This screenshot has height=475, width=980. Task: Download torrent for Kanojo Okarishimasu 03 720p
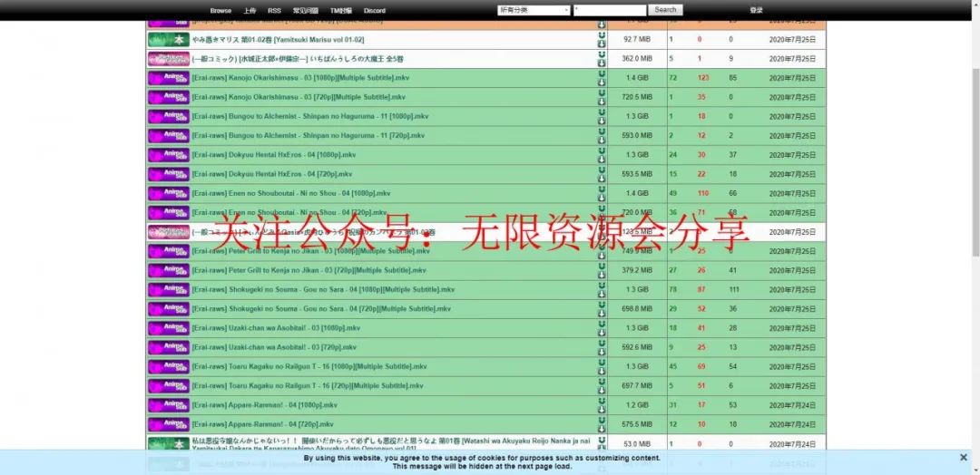(602, 102)
